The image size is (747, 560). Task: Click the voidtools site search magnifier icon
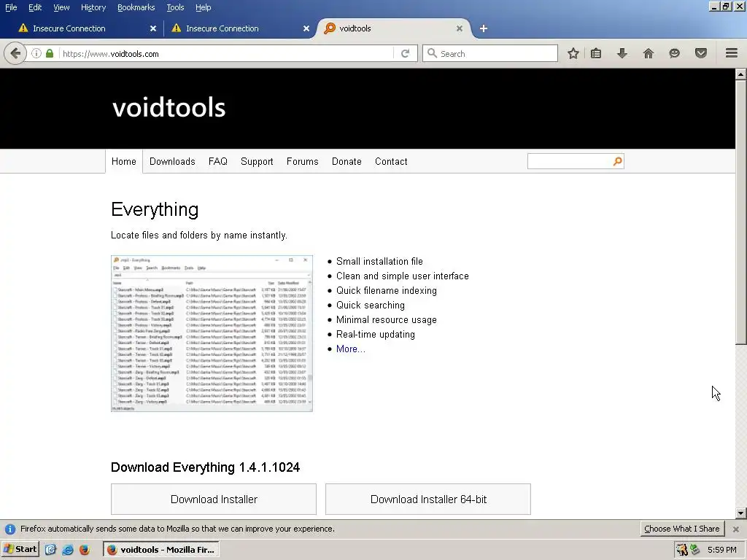(617, 161)
